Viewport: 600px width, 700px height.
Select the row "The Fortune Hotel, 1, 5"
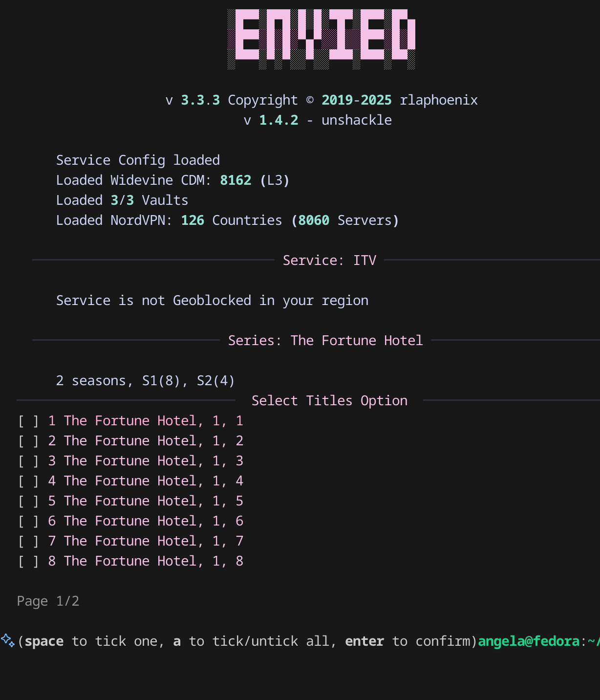tap(153, 501)
